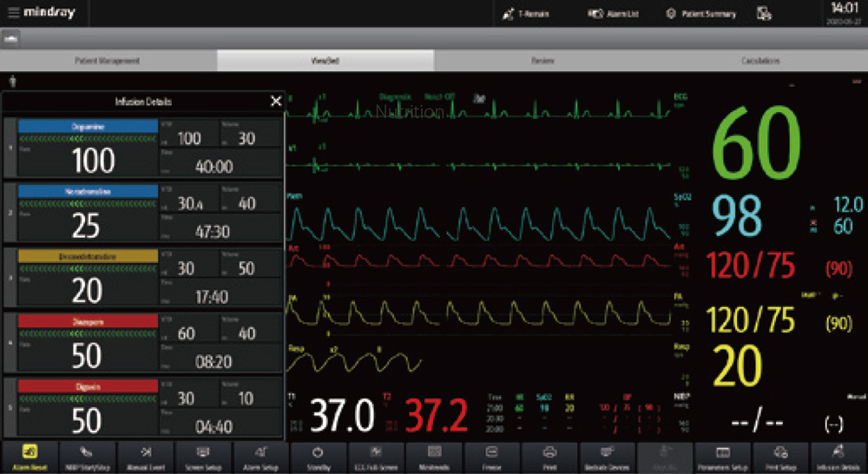868x474 pixels.
Task: Switch to the Patient Management tab
Action: pos(108,61)
